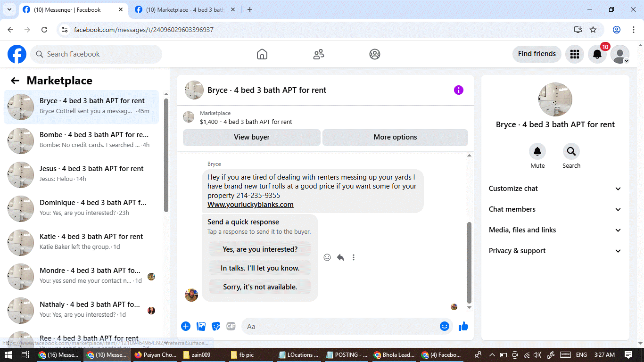Go to the Home feed icon
The width and height of the screenshot is (644, 362).
click(x=262, y=54)
